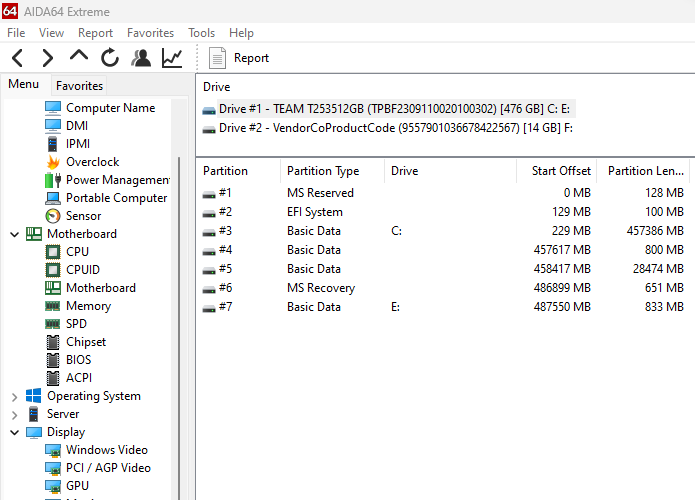Click the Portable Computer laptop icon

click(53, 198)
